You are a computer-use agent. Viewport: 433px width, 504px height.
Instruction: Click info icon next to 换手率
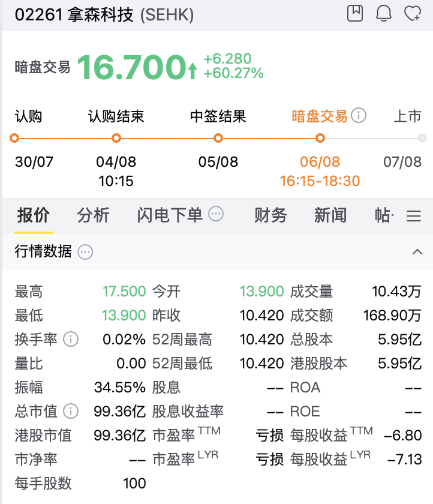[71, 339]
